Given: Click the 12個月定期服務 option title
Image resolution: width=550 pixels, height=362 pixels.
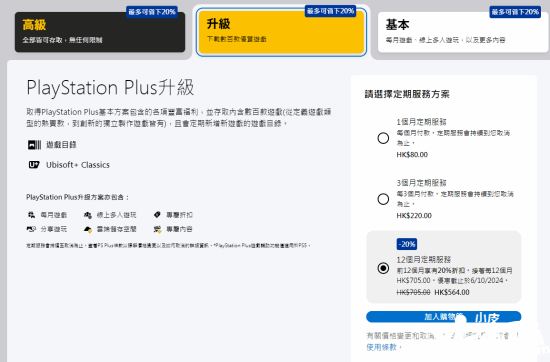Looking at the screenshot, I should click(x=423, y=260).
